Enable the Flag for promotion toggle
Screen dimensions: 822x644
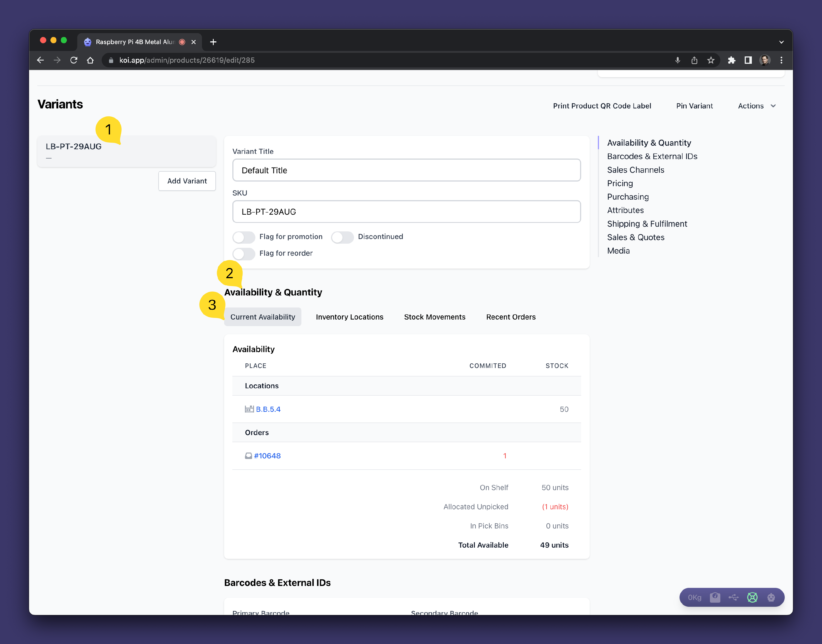tap(244, 237)
